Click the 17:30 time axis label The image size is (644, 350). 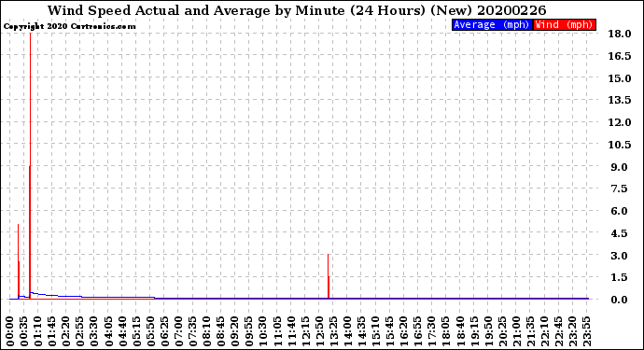tap(432, 331)
